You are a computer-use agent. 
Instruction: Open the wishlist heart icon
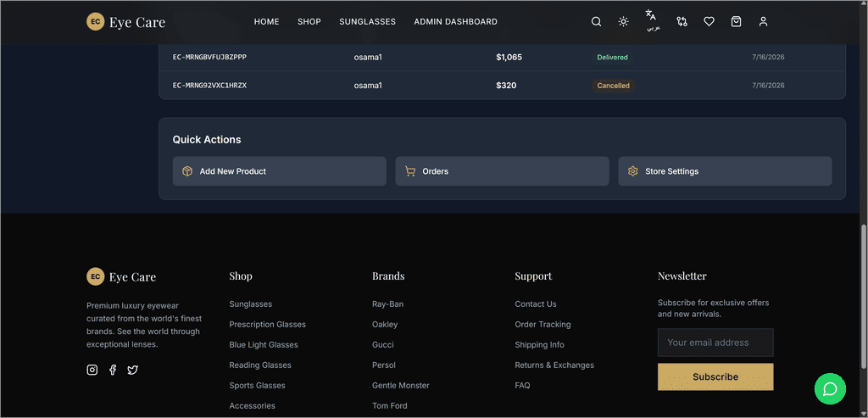tap(709, 21)
